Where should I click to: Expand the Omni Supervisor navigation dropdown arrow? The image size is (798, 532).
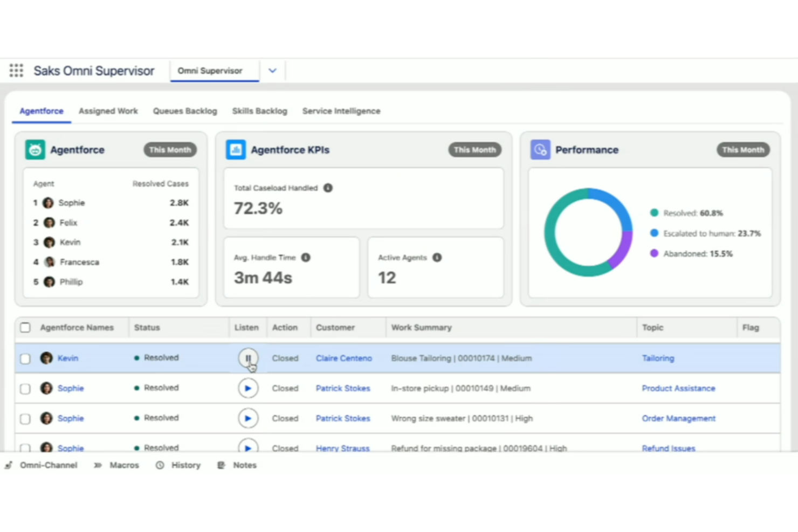272,71
